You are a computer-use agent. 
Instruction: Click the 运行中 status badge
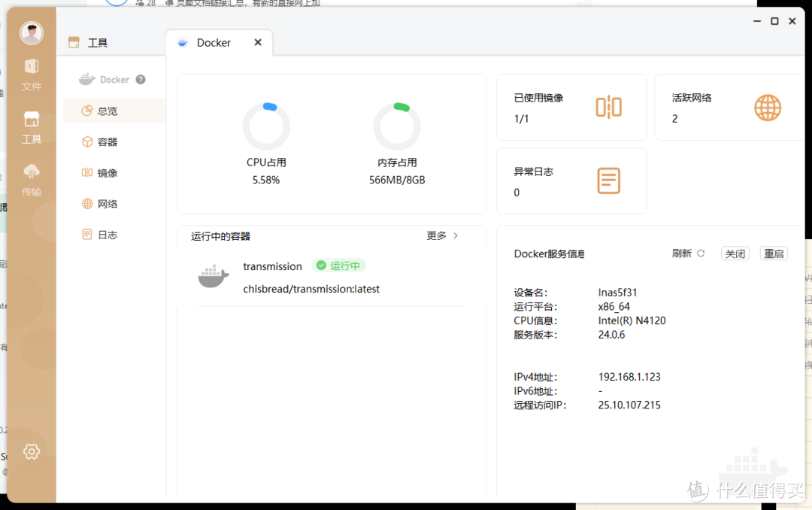click(338, 266)
